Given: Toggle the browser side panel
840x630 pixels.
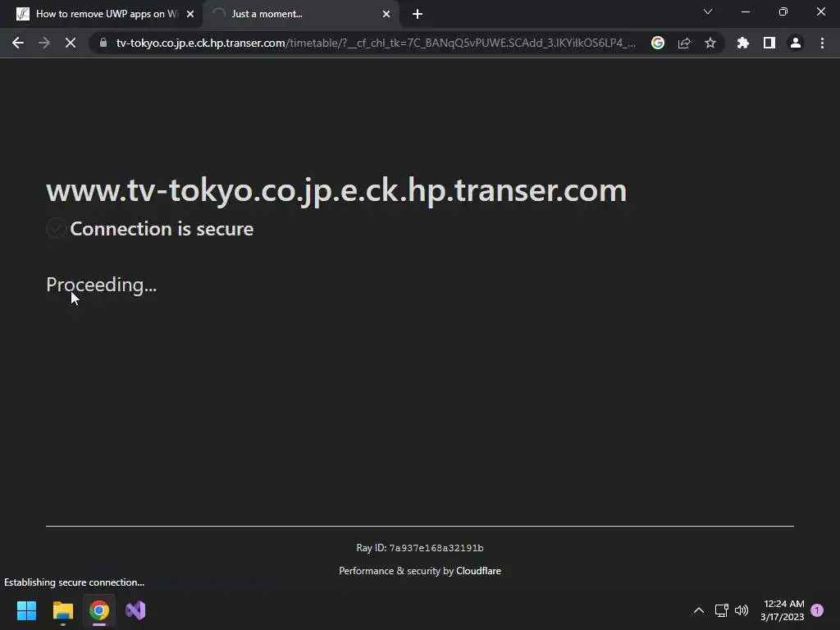Looking at the screenshot, I should (x=769, y=43).
